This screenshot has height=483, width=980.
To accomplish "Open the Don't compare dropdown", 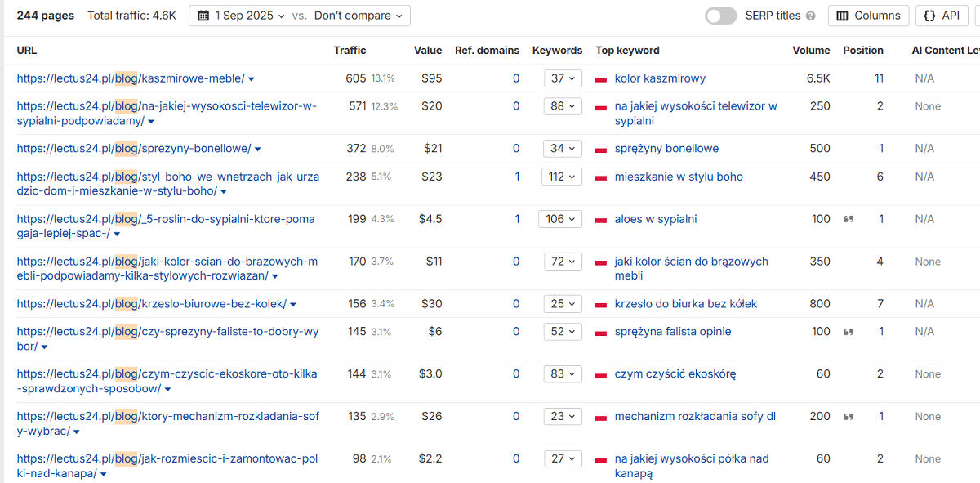I will pos(359,16).
